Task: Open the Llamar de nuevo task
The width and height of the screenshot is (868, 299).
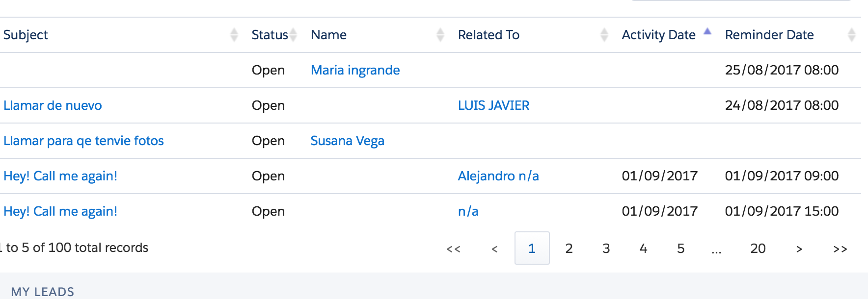Action: coord(53,105)
